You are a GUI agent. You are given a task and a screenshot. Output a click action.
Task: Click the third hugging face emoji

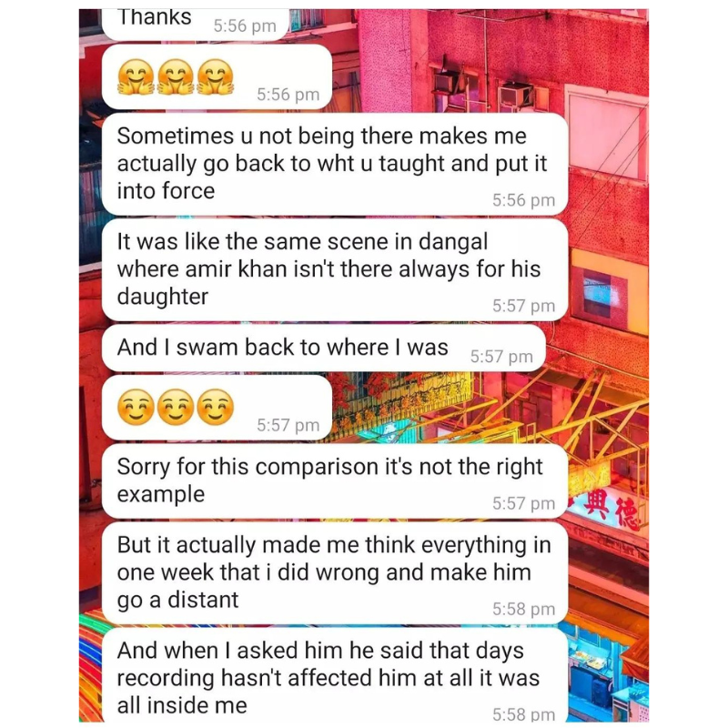[216, 76]
